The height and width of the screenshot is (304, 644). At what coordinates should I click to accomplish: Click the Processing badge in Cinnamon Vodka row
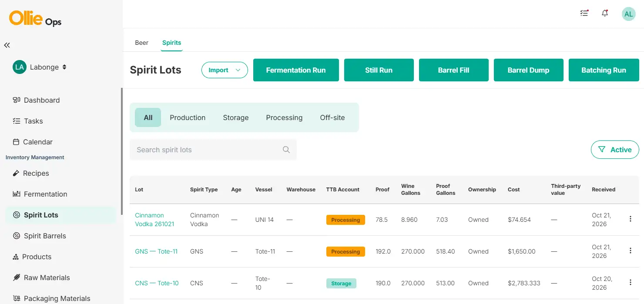pos(345,220)
